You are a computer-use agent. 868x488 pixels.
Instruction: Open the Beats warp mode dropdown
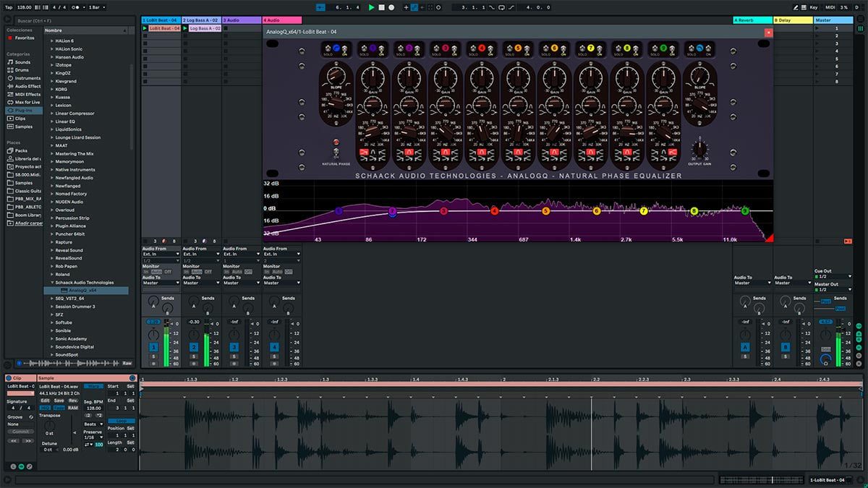tap(94, 424)
